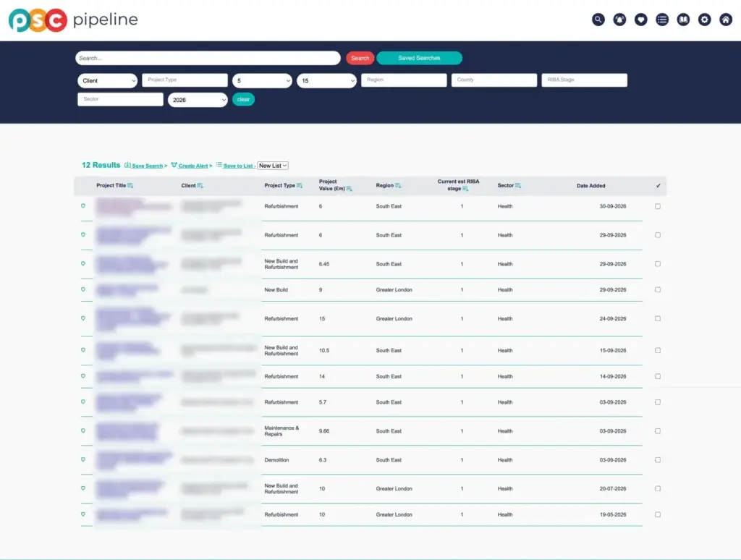Tick the checkbox for Demolition row

coord(658,460)
